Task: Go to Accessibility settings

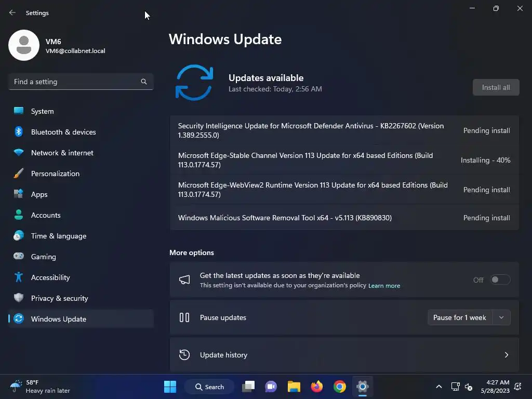Action: pyautogui.click(x=81, y=277)
